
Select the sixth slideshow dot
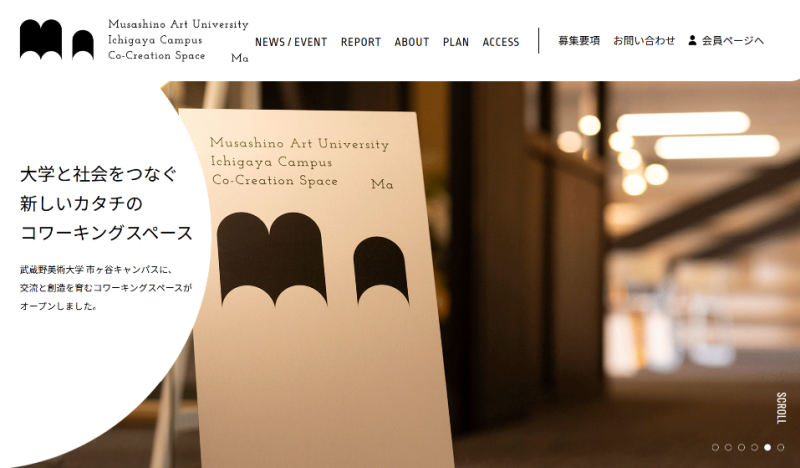click(780, 447)
